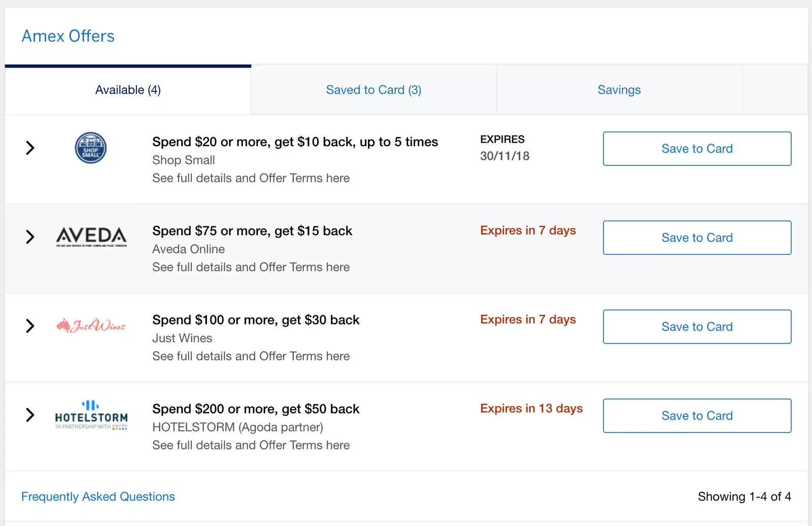
Task: Select the Available (4) tab
Action: coord(128,90)
